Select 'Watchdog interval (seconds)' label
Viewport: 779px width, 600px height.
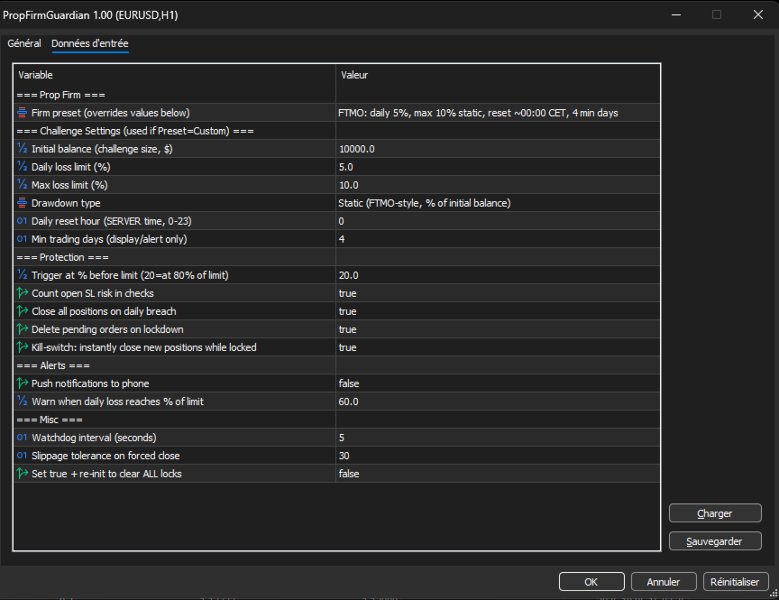click(94, 437)
